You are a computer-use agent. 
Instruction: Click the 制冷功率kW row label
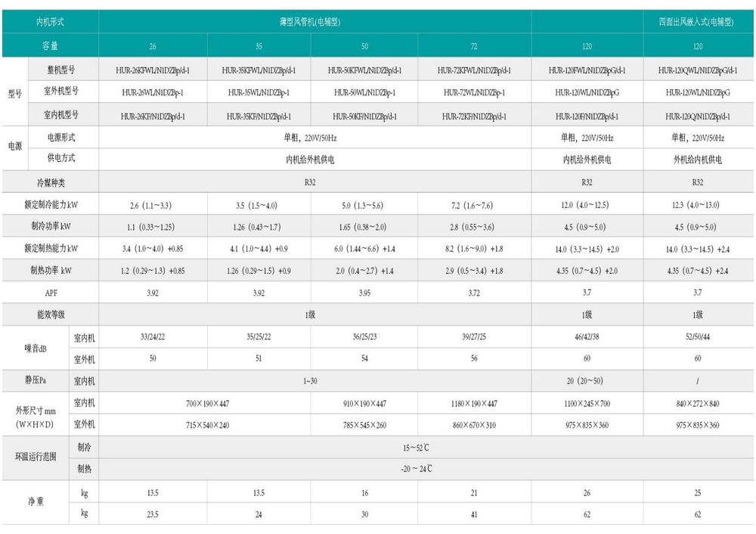click(51, 225)
